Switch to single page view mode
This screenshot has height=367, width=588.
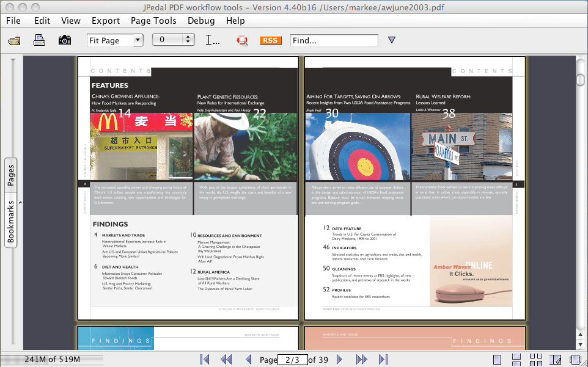coord(498,360)
